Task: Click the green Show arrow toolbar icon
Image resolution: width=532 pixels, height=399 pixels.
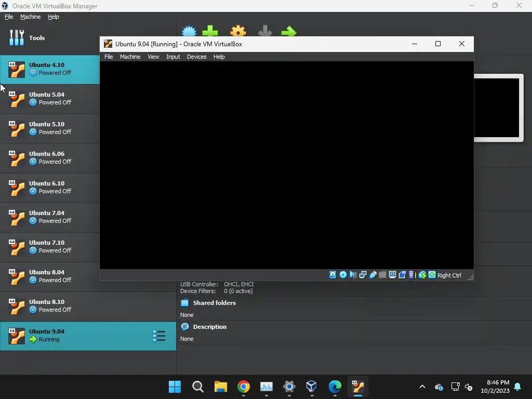Action: click(289, 32)
